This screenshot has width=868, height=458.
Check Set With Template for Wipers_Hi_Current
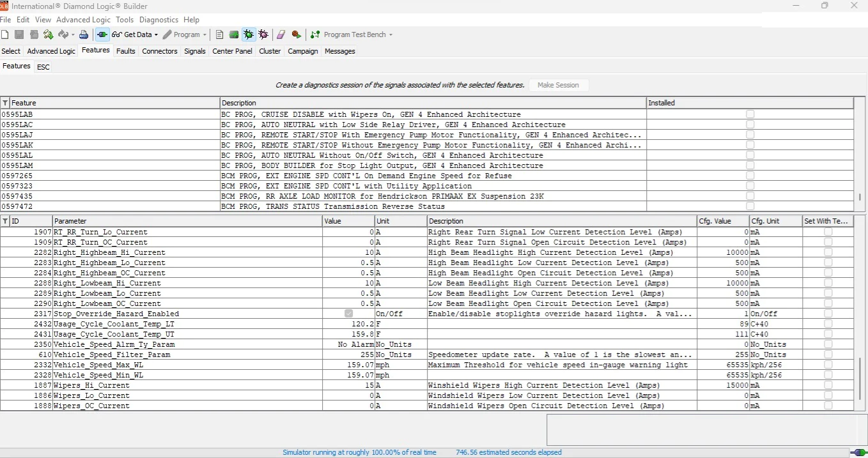[x=828, y=385]
